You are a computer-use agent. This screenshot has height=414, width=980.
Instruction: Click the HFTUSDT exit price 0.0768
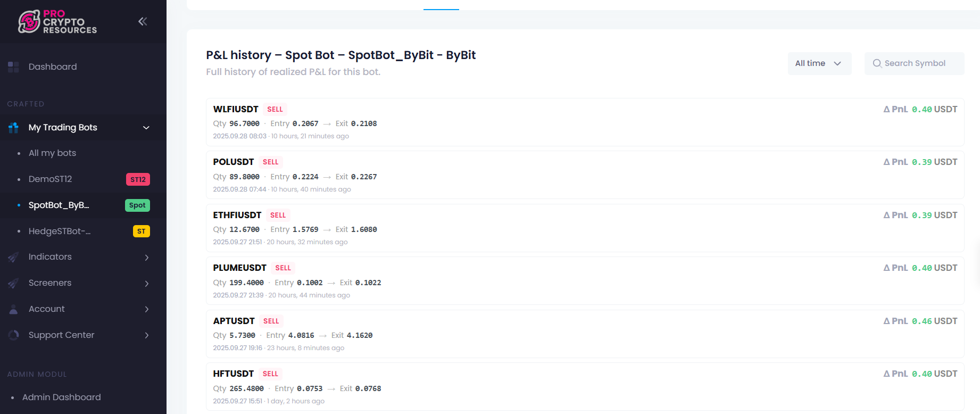point(368,388)
